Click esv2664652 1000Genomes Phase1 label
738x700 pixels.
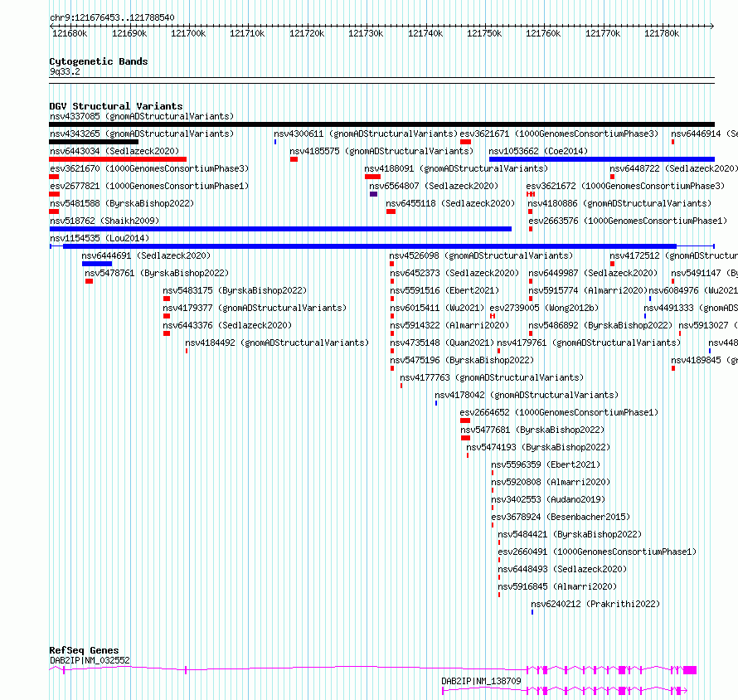tap(559, 412)
